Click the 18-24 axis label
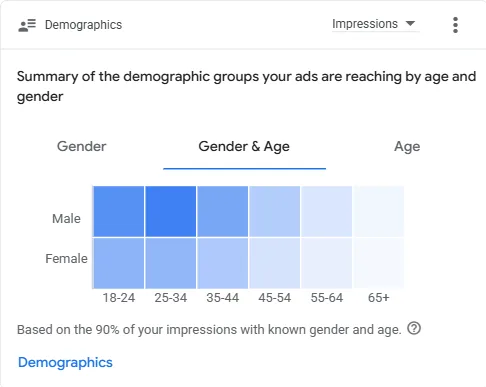 pos(119,298)
